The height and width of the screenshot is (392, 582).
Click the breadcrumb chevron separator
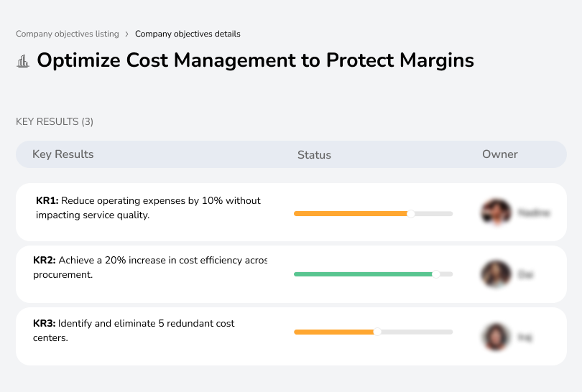[127, 34]
